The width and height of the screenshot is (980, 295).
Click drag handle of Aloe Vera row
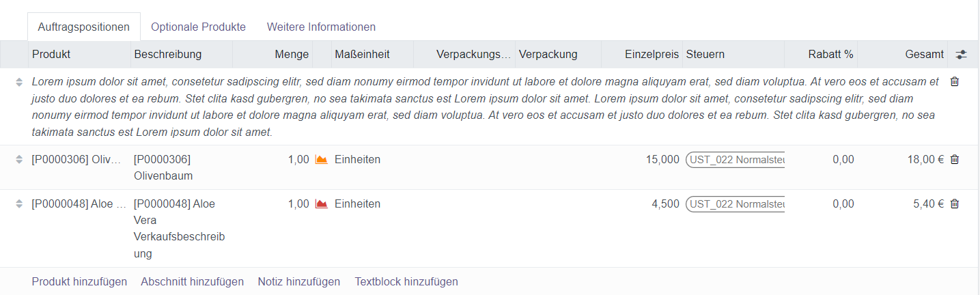coord(19,204)
